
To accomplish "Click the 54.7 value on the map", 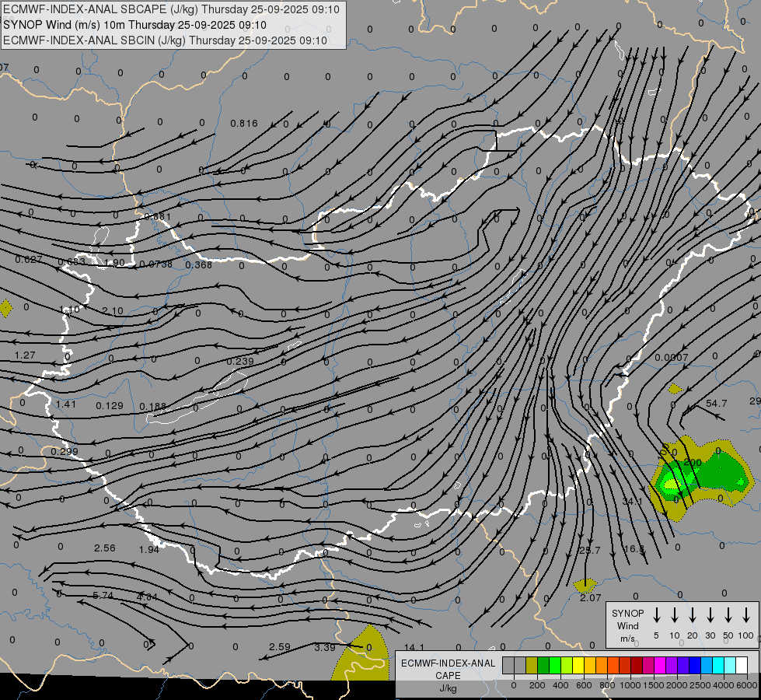I will pyautogui.click(x=717, y=403).
